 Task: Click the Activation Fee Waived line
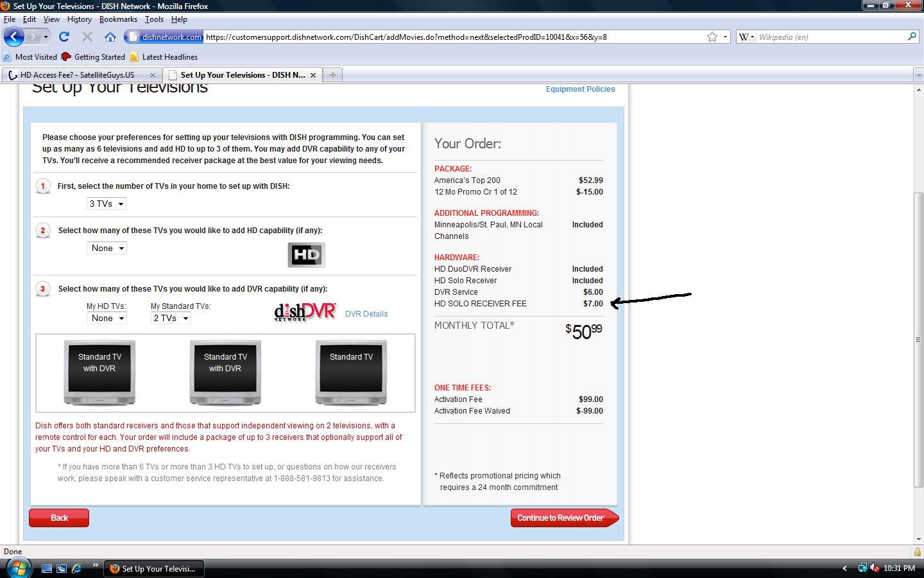pos(518,411)
